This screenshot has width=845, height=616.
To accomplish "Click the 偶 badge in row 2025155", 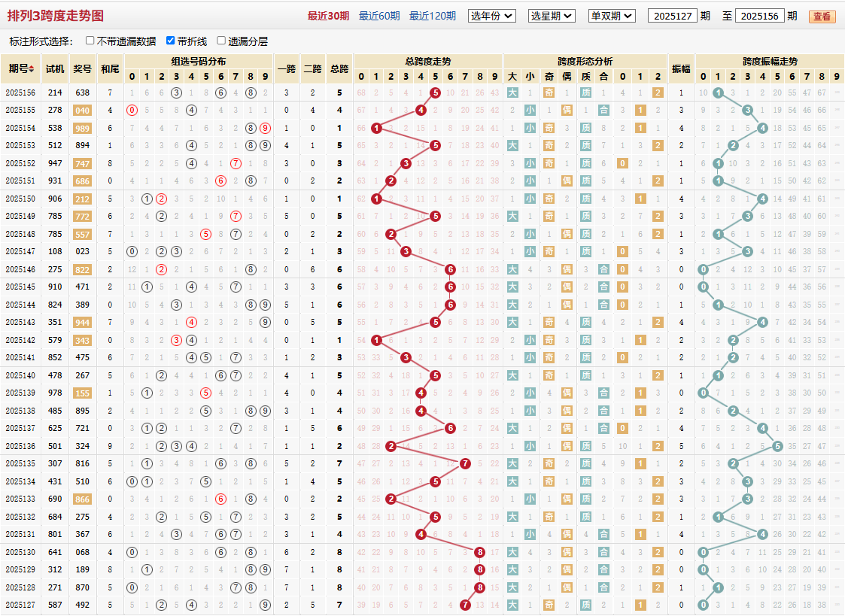I will 567,111.
